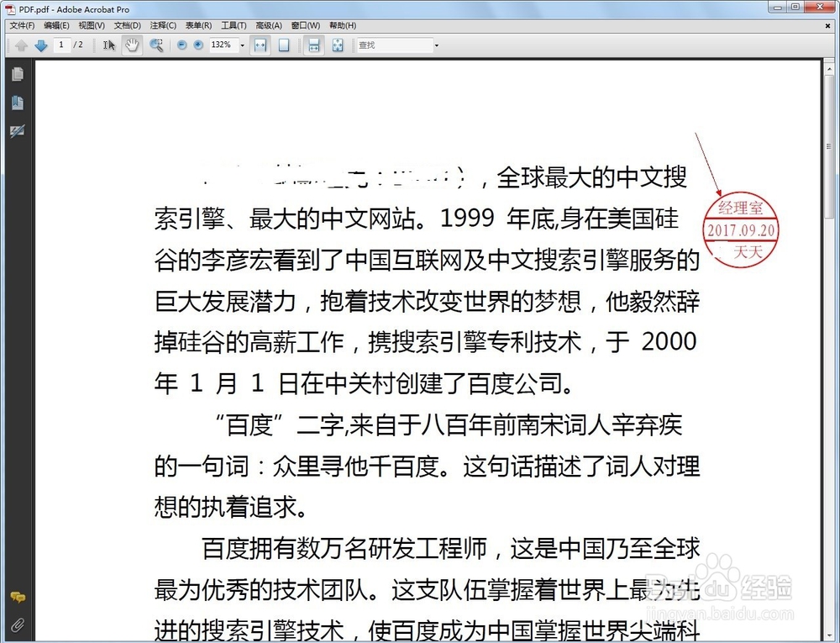Open the 窗口(W) menu

tap(306, 25)
